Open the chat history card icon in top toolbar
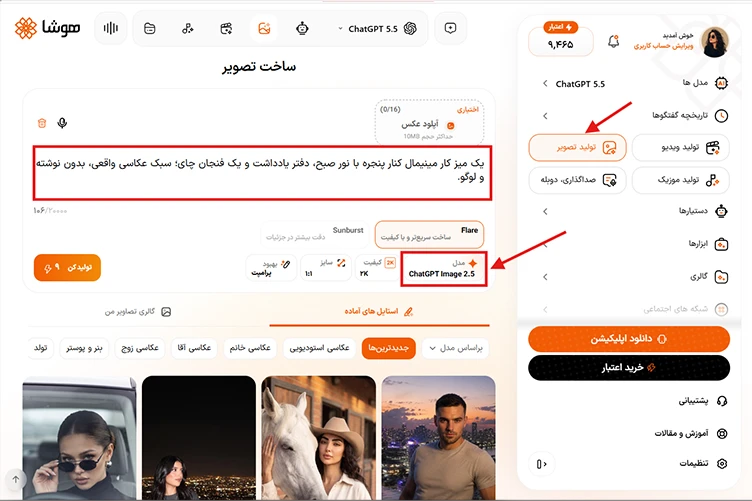752x501 pixels. [150, 29]
